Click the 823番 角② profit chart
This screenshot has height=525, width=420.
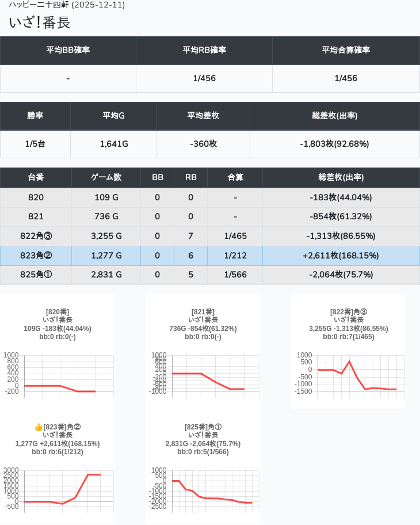[x=58, y=490]
